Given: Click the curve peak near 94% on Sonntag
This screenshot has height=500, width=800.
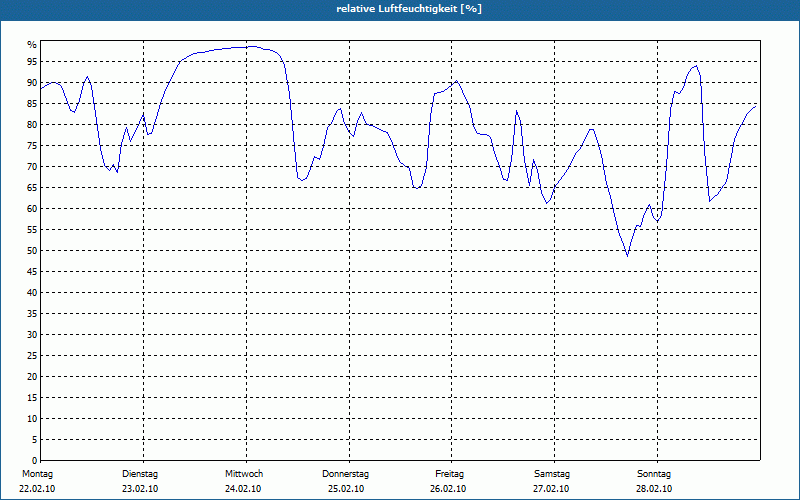Looking at the screenshot, I should point(695,66).
